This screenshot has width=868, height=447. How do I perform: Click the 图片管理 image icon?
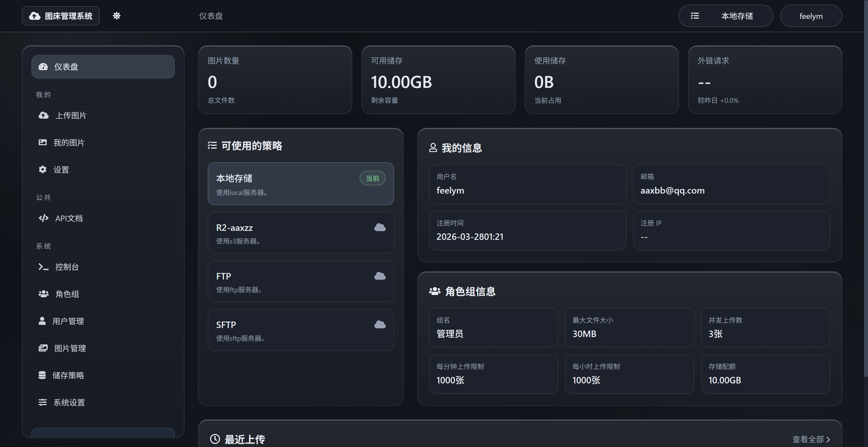43,348
